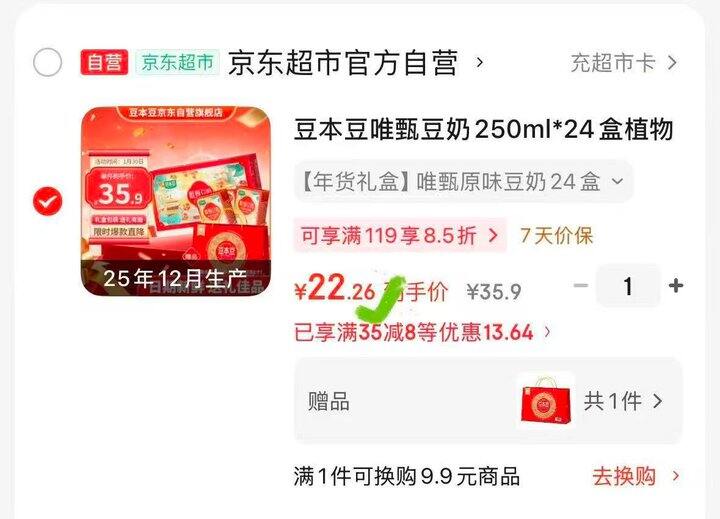Click the quantity input field showing 1

(x=628, y=286)
